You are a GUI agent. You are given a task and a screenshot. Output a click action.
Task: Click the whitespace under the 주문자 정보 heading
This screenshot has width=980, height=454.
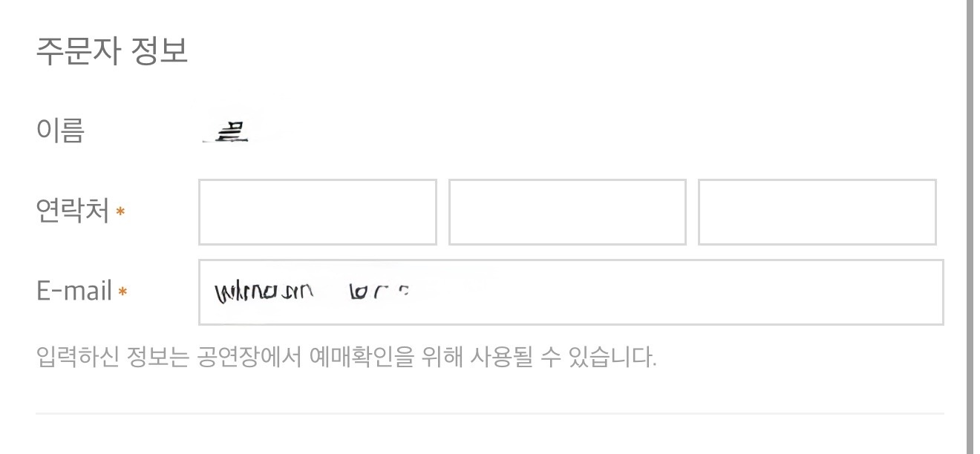point(297,82)
